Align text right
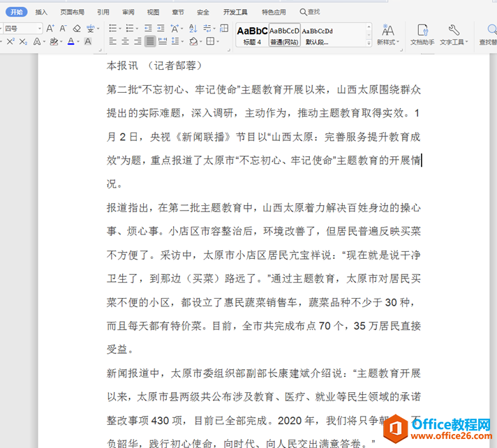This screenshot has width=497, height=448. [138, 41]
